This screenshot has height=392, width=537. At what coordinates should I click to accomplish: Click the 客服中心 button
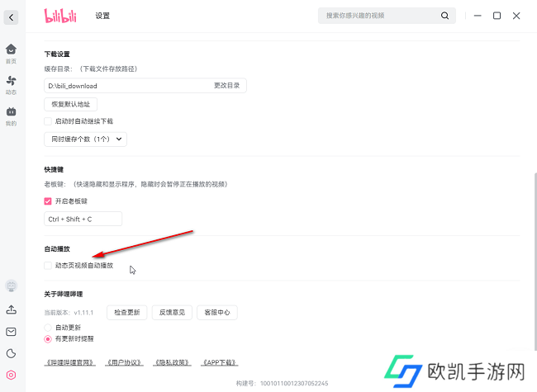[x=217, y=312]
